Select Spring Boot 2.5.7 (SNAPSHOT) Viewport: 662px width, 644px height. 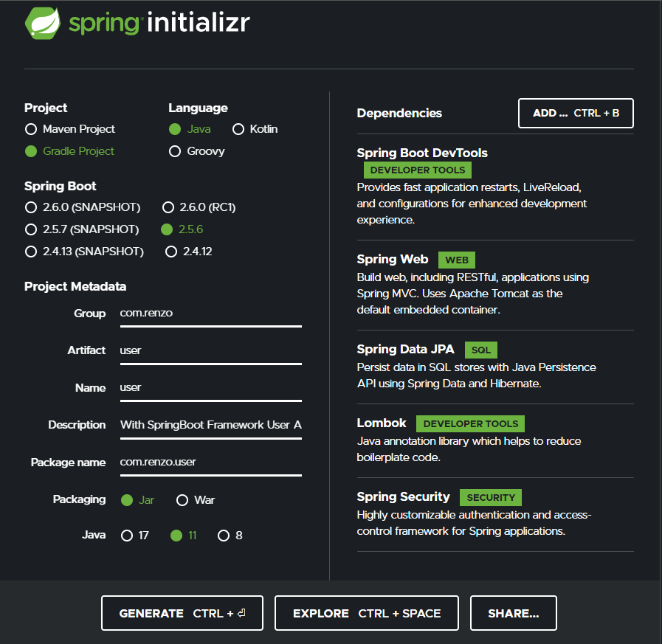click(31, 229)
